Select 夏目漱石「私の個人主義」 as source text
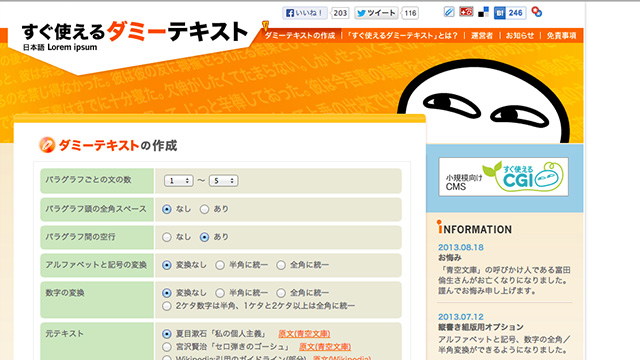This screenshot has height=360, width=640. [x=167, y=334]
